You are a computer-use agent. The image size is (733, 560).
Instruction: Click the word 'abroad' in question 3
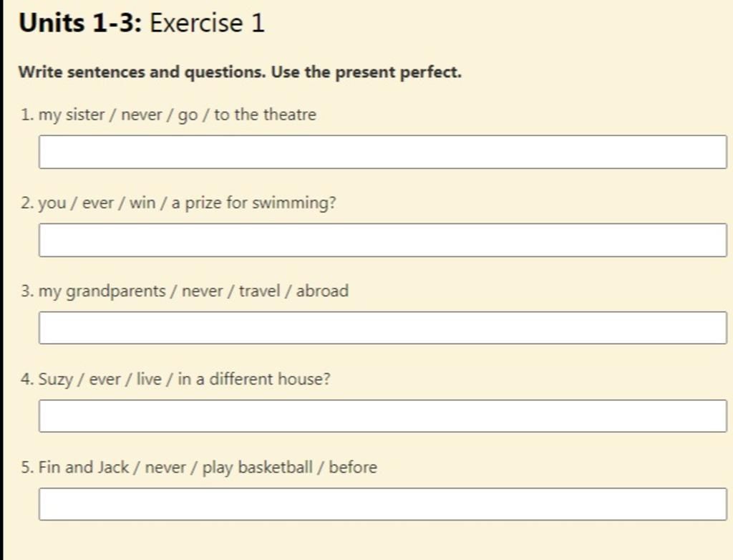(x=322, y=291)
